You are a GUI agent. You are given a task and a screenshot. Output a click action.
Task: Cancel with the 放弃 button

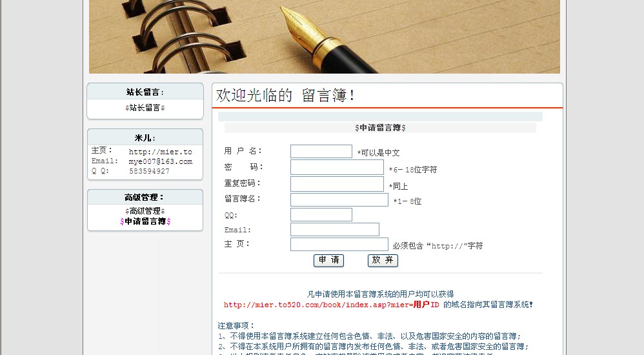click(x=383, y=260)
